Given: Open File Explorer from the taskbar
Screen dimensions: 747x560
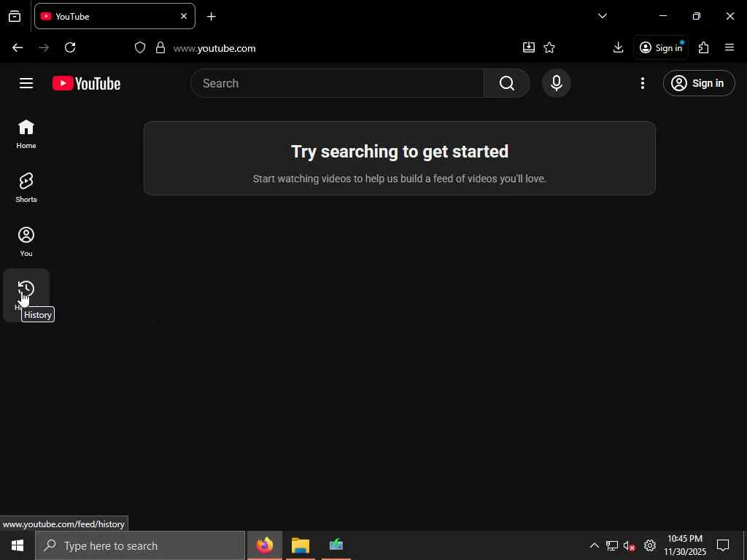Looking at the screenshot, I should coord(300,545).
